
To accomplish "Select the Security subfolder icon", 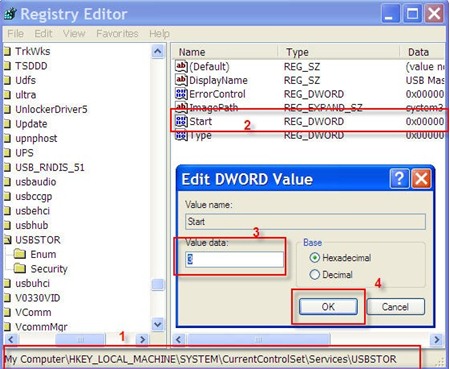I will [20, 269].
